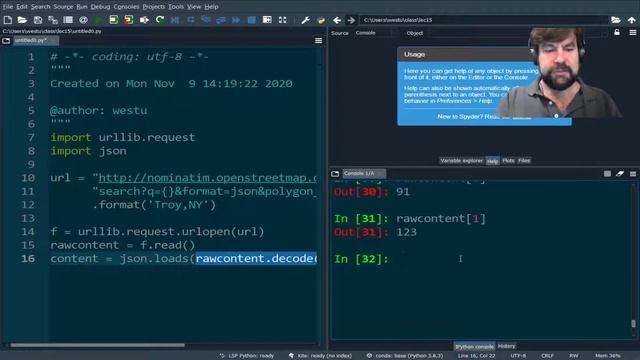
Task: Switch to the Variable explorer tab
Action: 461,161
